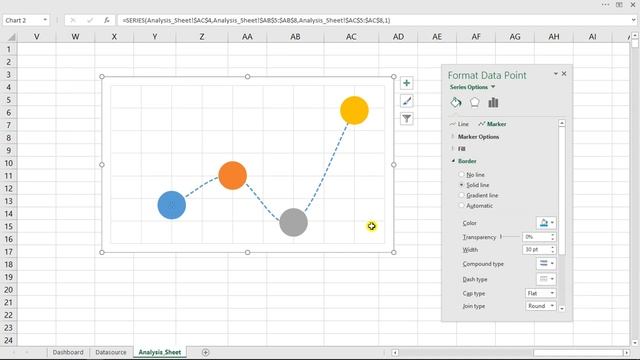
Task: Select the orange data point marker
Action: (x=233, y=176)
